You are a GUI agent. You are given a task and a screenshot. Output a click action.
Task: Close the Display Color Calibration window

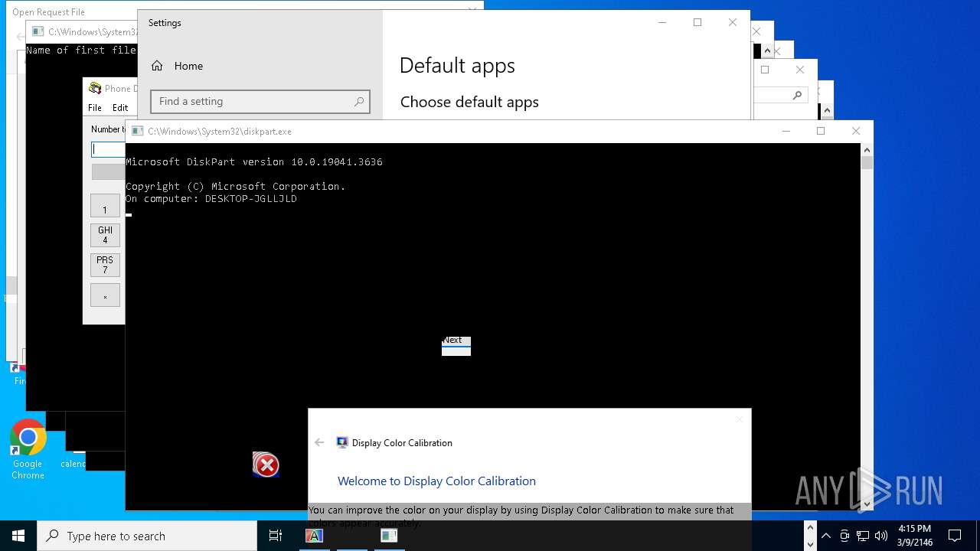click(739, 419)
